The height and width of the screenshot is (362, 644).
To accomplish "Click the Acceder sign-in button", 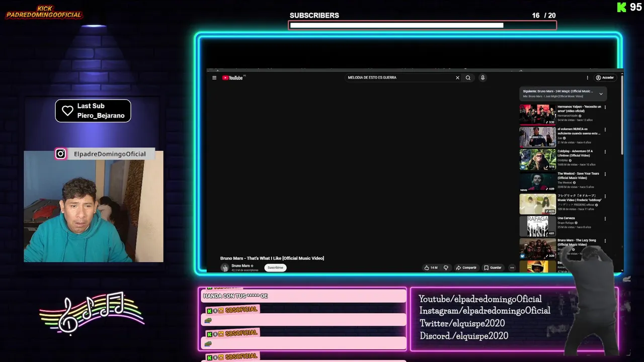I will [605, 77].
